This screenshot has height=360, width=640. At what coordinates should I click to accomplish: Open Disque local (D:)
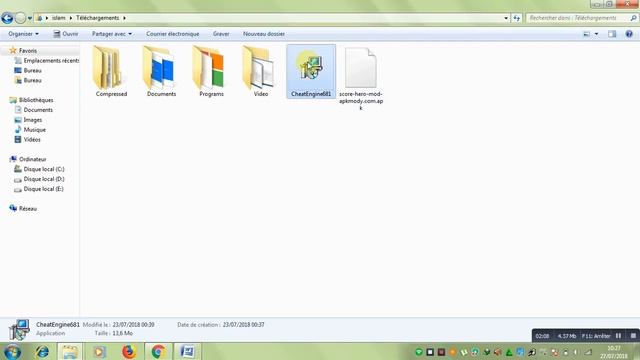(x=44, y=179)
